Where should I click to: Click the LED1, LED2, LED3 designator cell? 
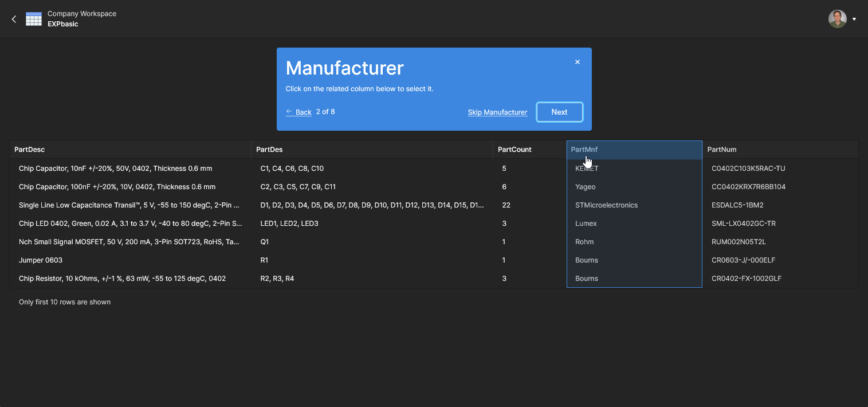tap(289, 224)
